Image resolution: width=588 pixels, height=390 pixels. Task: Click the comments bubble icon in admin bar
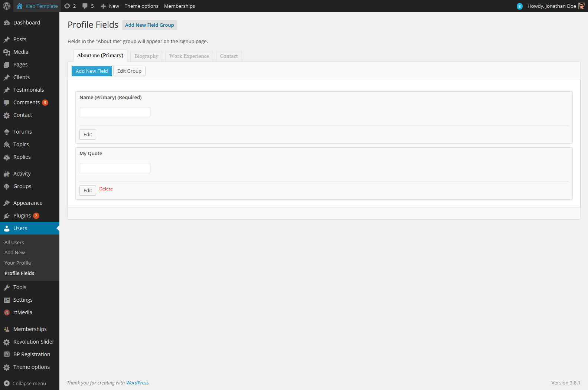click(x=85, y=6)
